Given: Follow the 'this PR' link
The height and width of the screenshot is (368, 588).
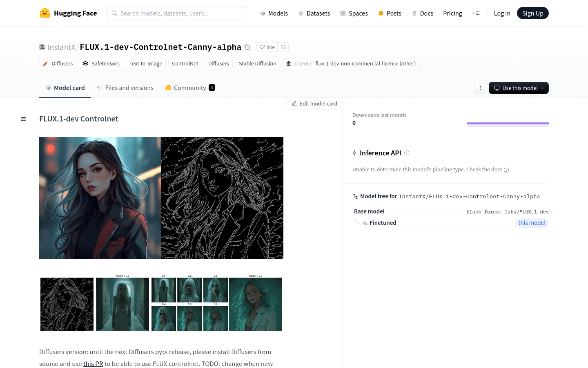Looking at the screenshot, I should (93, 364).
